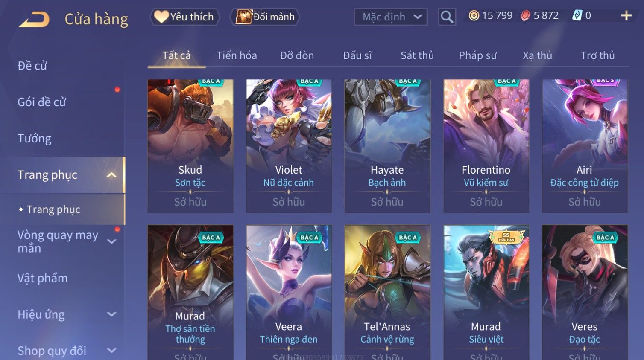Click the red ruby currency icon
Image resolution: width=644 pixels, height=360 pixels.
[x=525, y=16]
